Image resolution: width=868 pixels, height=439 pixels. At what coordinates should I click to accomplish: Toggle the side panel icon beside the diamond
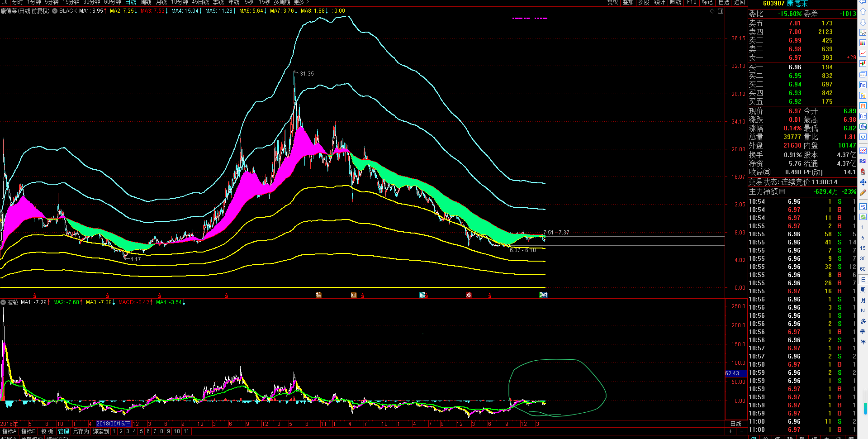pyautogui.click(x=721, y=11)
